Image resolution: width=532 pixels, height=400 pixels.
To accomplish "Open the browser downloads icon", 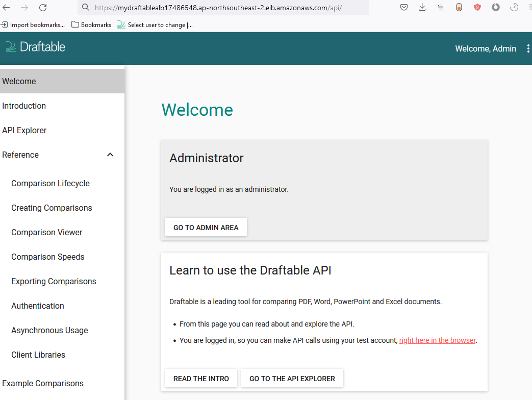I will point(422,7).
